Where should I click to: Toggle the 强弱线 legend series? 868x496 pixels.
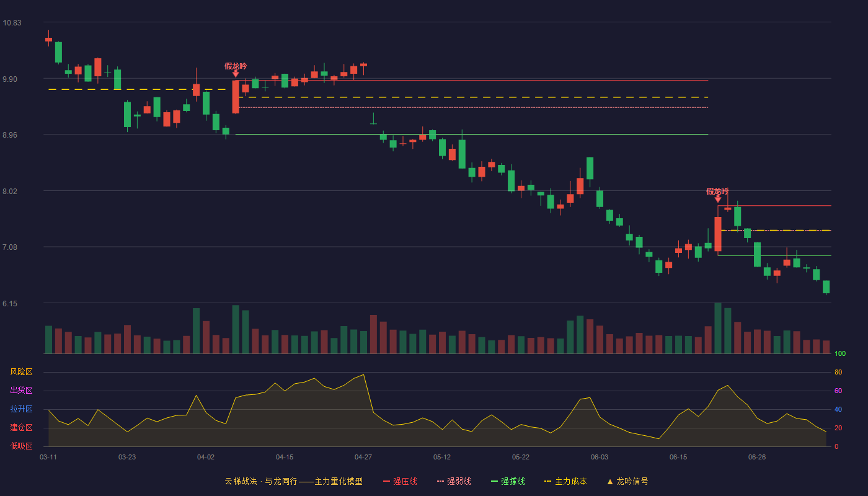point(454,481)
